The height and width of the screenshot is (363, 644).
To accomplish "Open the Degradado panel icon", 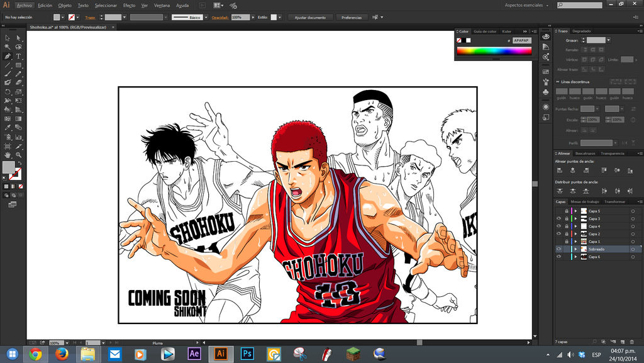I will click(582, 30).
